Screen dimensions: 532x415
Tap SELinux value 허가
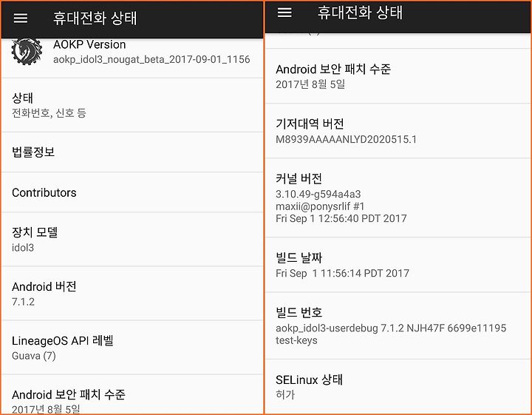(x=285, y=394)
